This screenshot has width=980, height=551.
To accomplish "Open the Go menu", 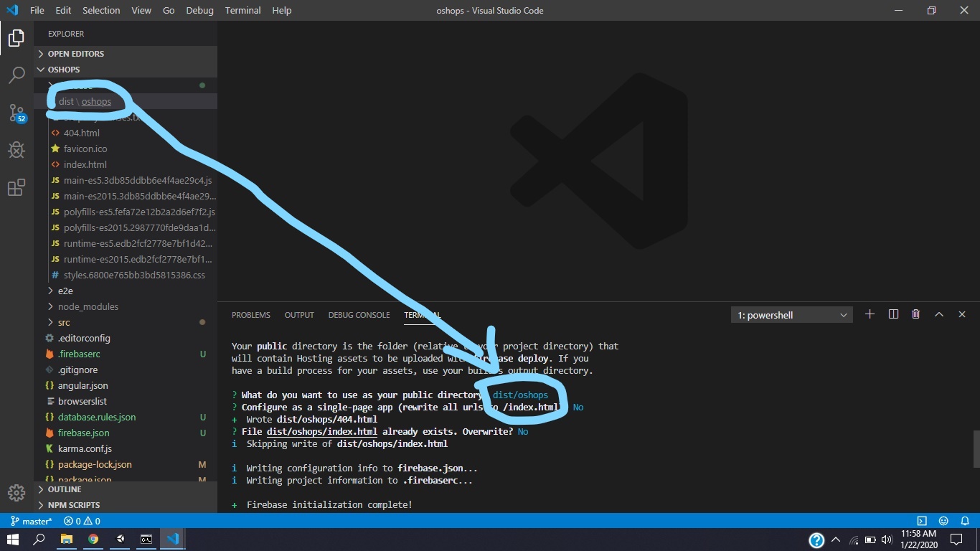I will click(x=169, y=10).
